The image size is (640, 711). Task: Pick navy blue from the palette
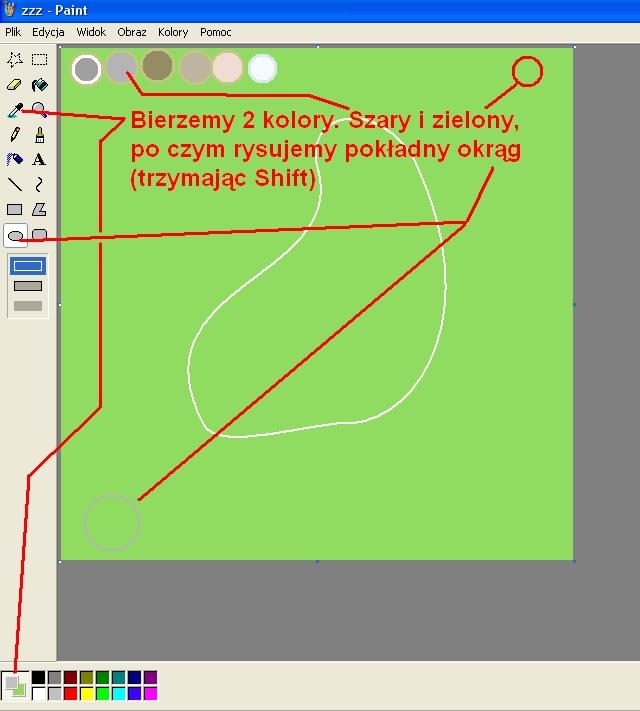click(x=134, y=677)
